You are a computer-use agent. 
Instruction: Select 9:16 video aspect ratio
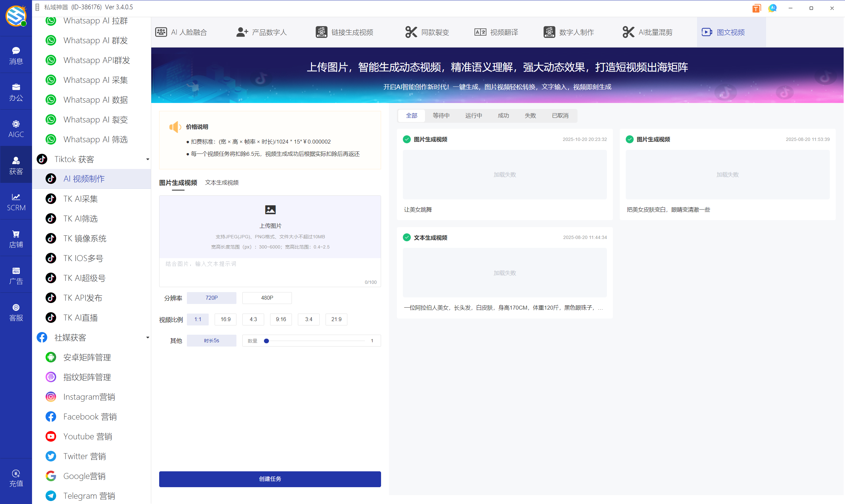click(x=281, y=319)
